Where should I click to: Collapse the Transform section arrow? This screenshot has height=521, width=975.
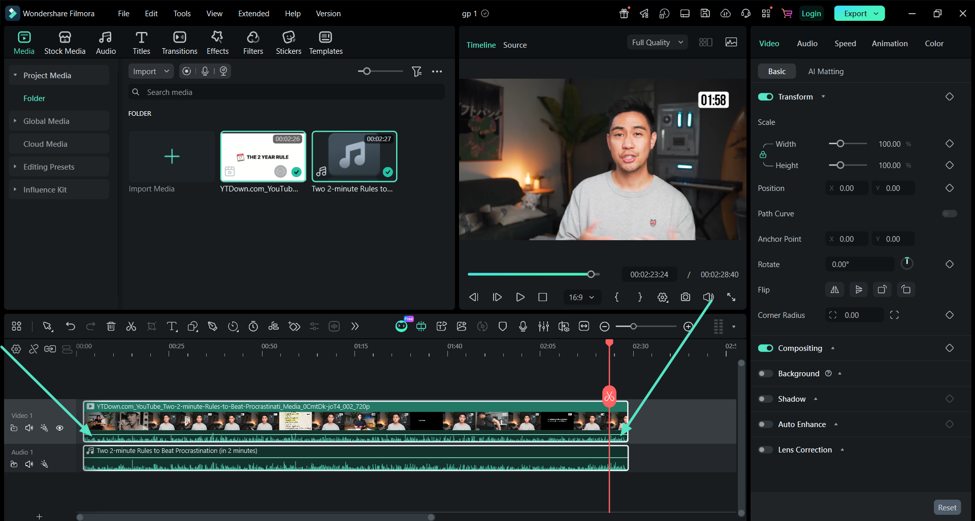(823, 97)
